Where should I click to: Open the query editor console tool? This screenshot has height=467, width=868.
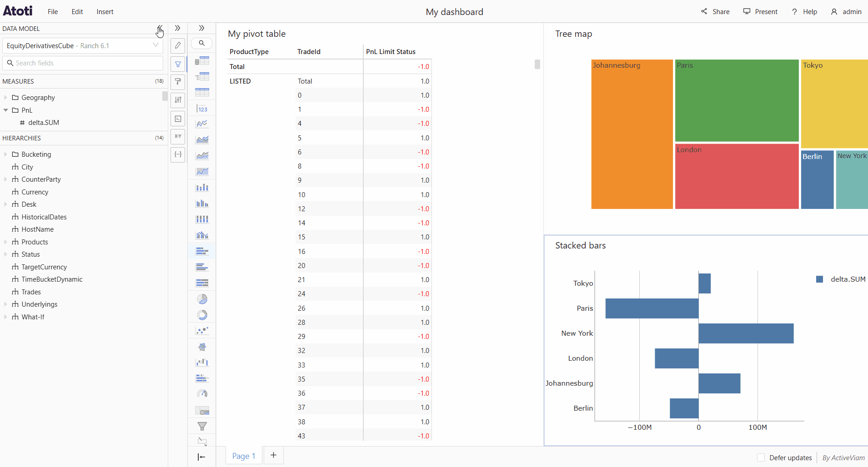pyautogui.click(x=178, y=119)
